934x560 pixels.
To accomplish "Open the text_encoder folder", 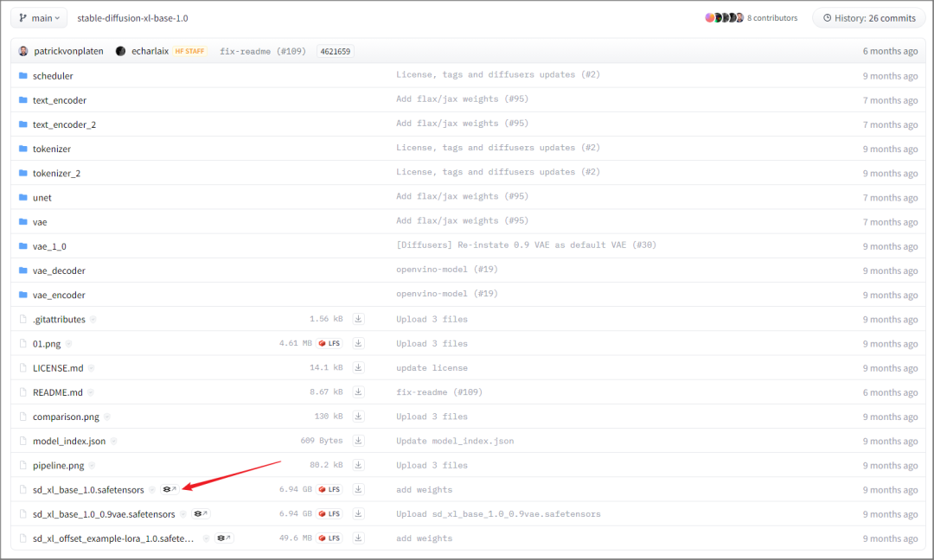I will (60, 100).
